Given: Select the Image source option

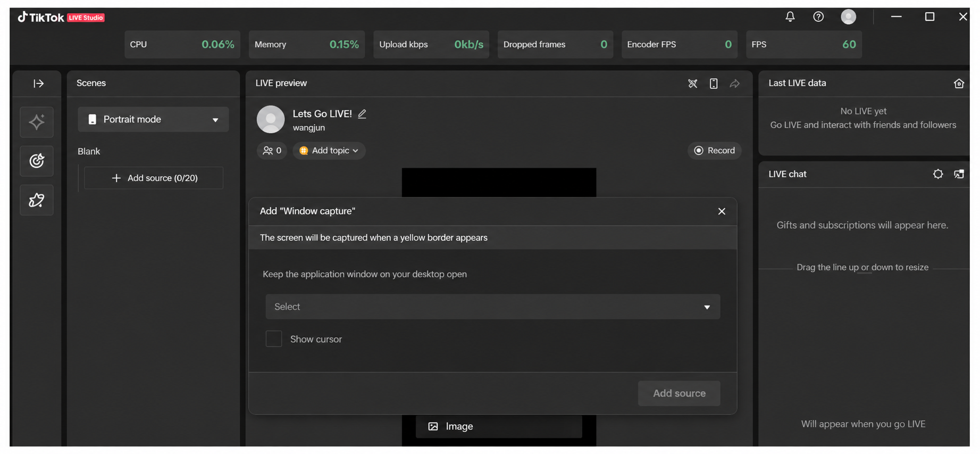Looking at the screenshot, I should pos(499,426).
